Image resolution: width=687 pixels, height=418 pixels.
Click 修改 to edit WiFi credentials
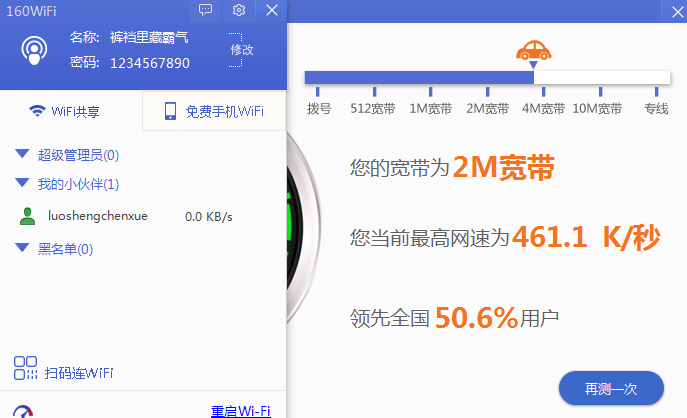[x=242, y=49]
